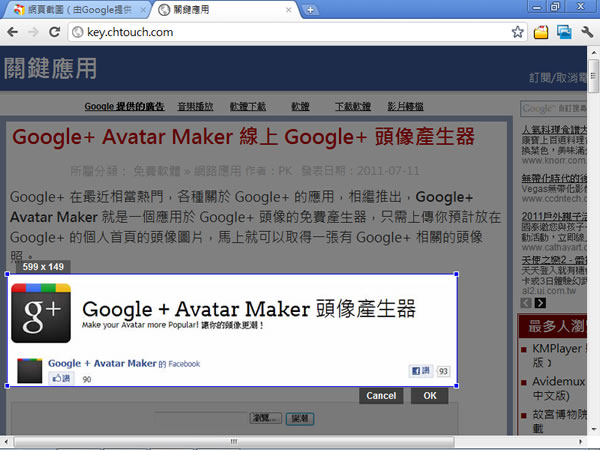Bookmark this page with the star icon
This screenshot has height=450, width=600.
(x=518, y=32)
